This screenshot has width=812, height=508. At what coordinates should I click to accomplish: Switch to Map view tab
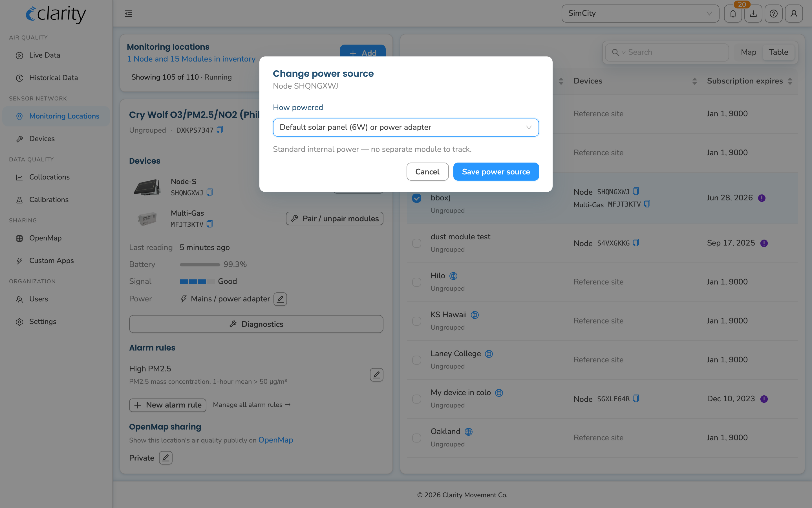749,52
